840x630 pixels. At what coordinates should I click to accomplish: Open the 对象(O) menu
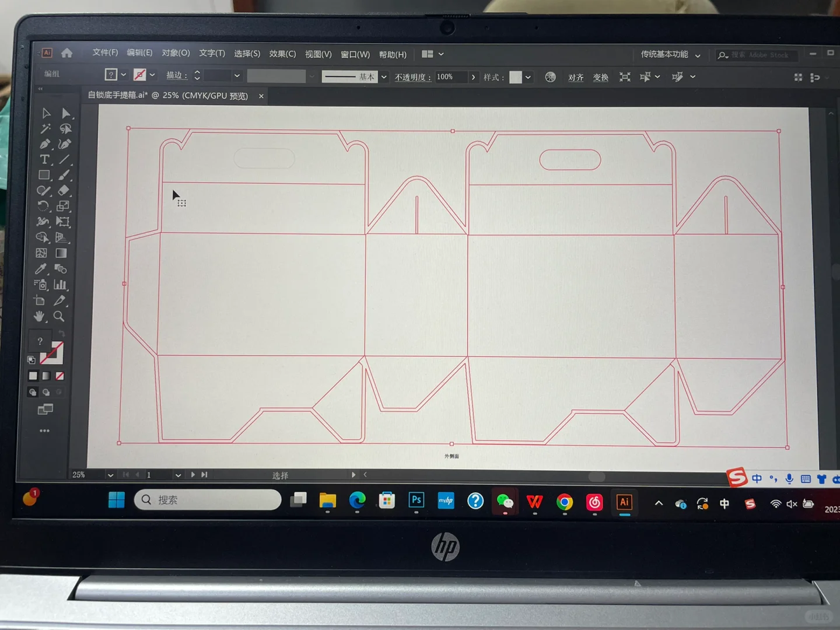pos(176,53)
